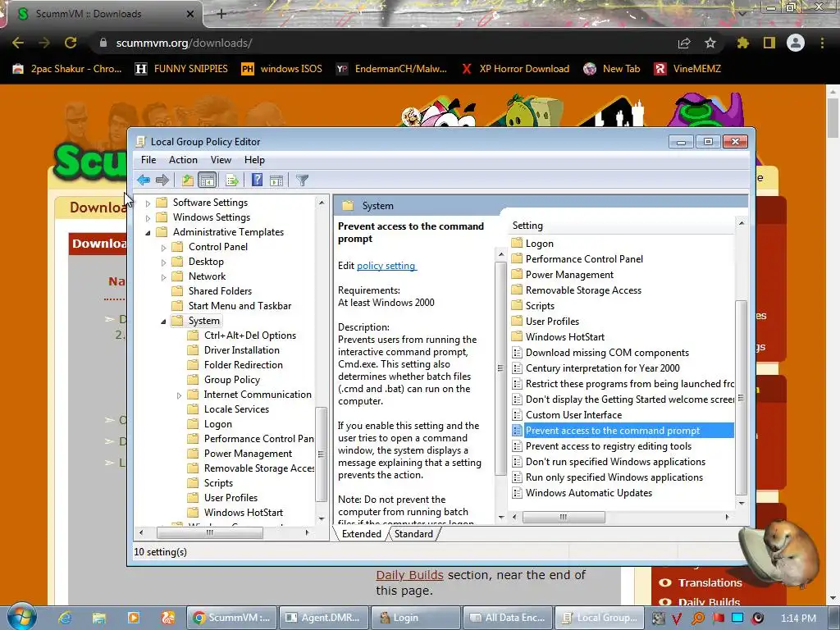
Task: Open the Action menu
Action: click(x=183, y=160)
